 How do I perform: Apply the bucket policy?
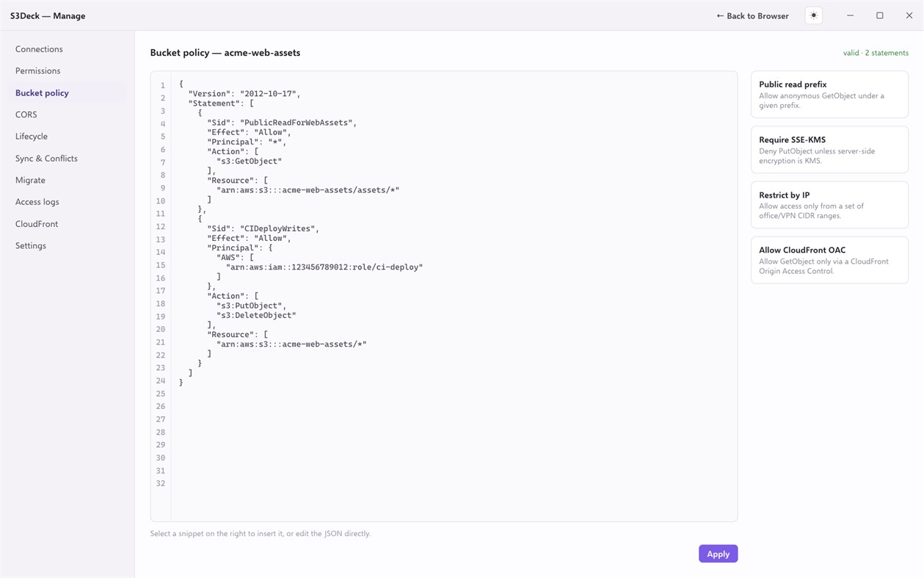pyautogui.click(x=718, y=554)
